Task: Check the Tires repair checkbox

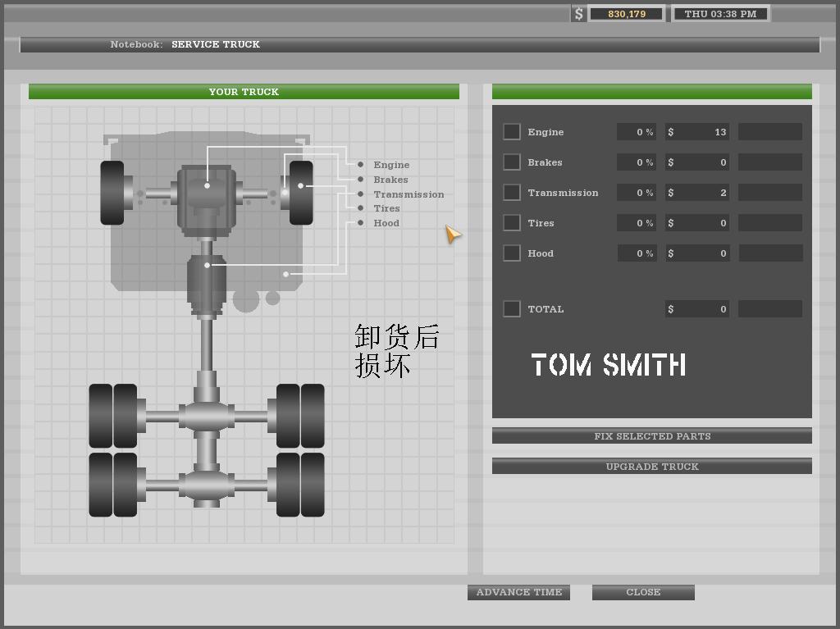Action: tap(512, 223)
